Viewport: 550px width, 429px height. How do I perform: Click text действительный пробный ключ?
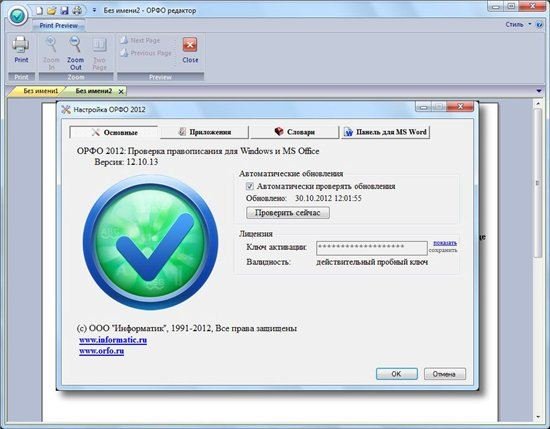372,262
